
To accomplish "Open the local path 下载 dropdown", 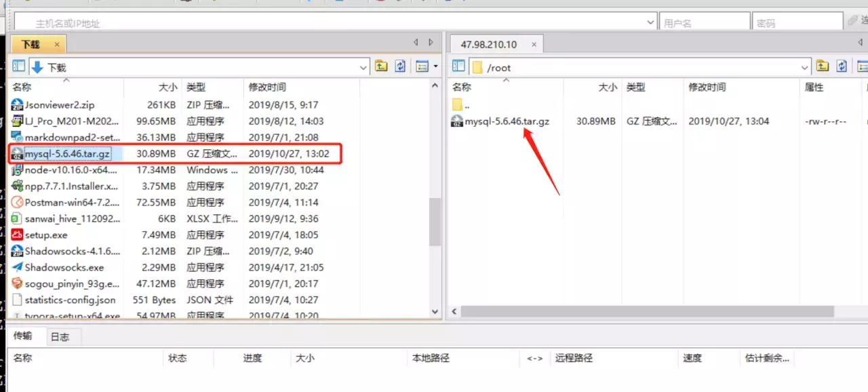I will [363, 66].
